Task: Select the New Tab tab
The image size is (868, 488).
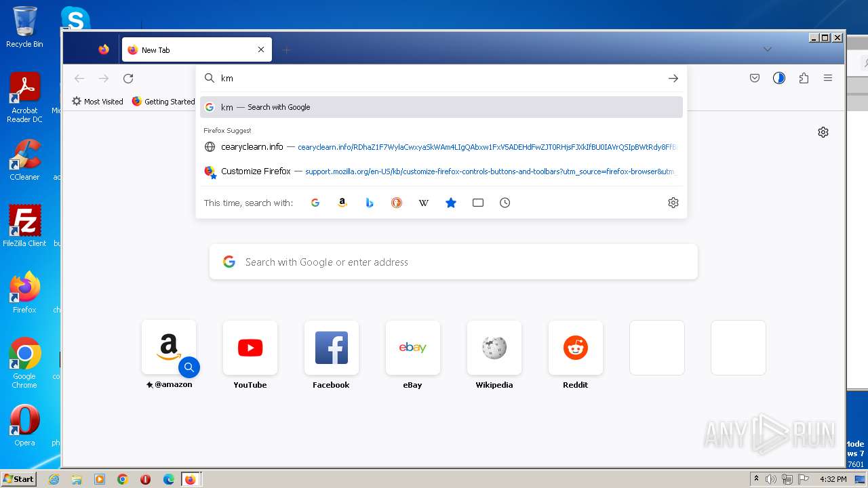Action: tap(197, 49)
